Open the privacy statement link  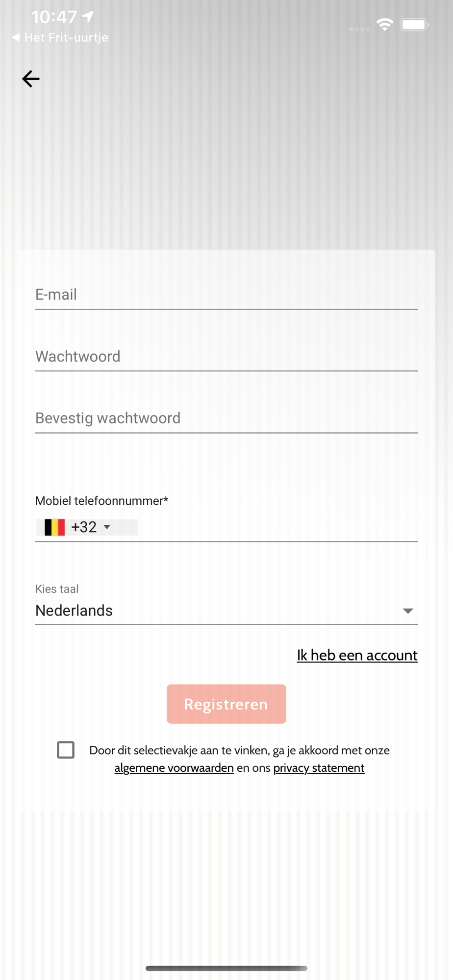(319, 768)
